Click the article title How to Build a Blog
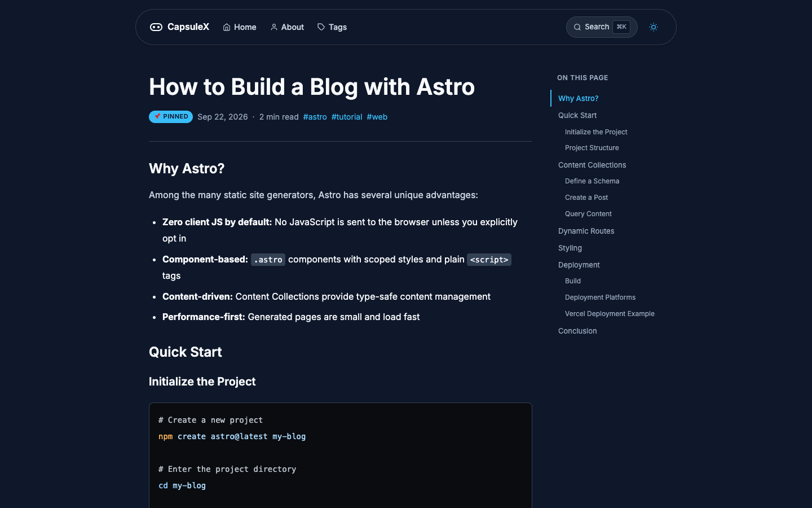812x508 pixels. [312, 87]
